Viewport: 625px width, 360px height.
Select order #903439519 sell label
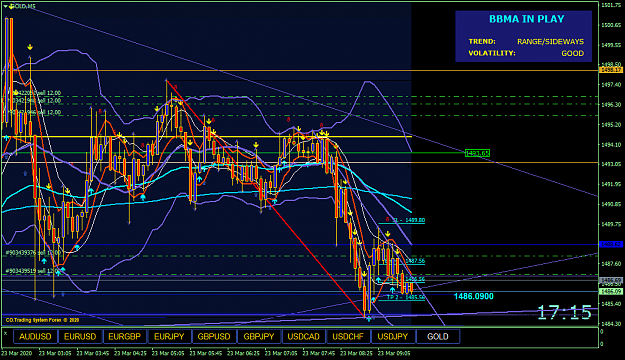[32, 271]
